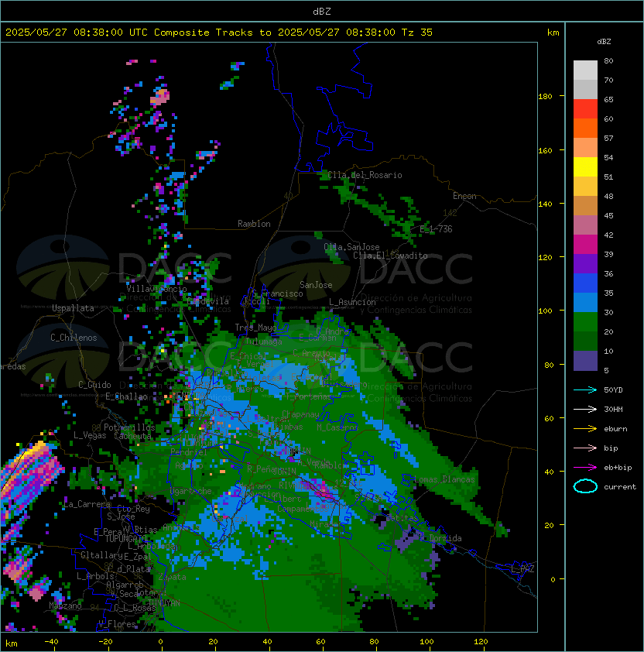Pick the dark orange 57–60 dBZ swatch
This screenshot has width=644, height=652.
(585, 129)
